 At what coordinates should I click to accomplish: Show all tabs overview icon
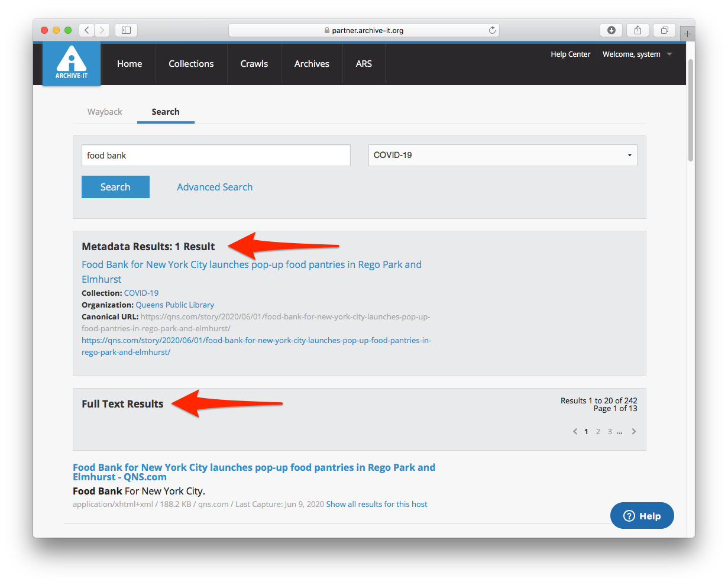pyautogui.click(x=665, y=30)
